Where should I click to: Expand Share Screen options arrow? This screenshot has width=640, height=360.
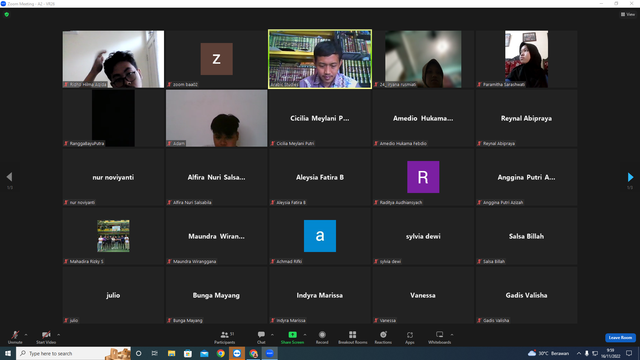(305, 335)
